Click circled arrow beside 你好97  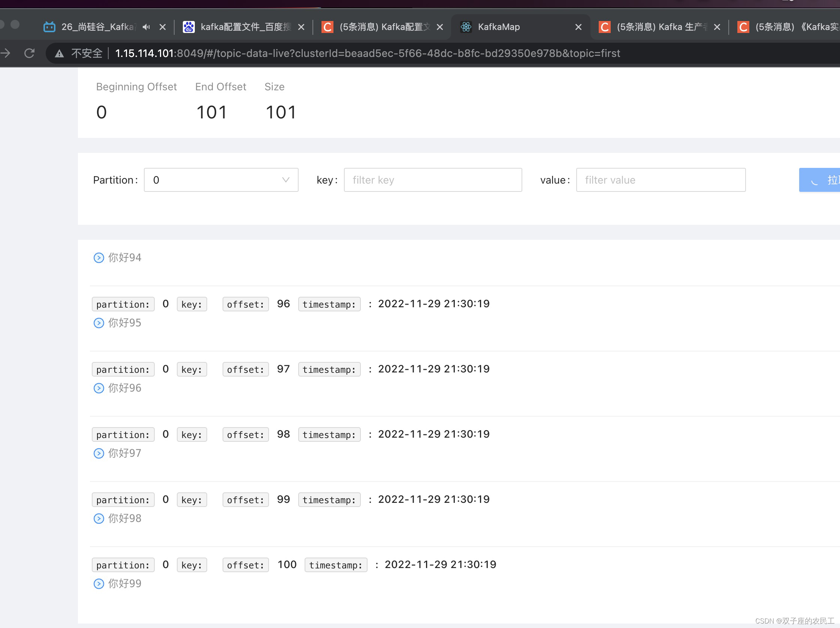99,453
